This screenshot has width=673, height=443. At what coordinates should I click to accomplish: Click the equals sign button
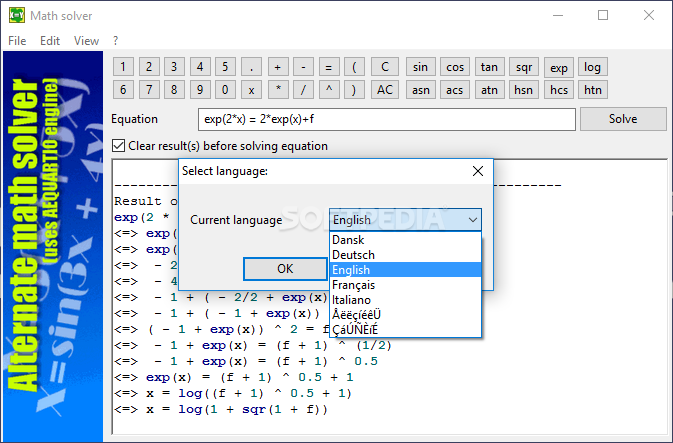tap(329, 67)
